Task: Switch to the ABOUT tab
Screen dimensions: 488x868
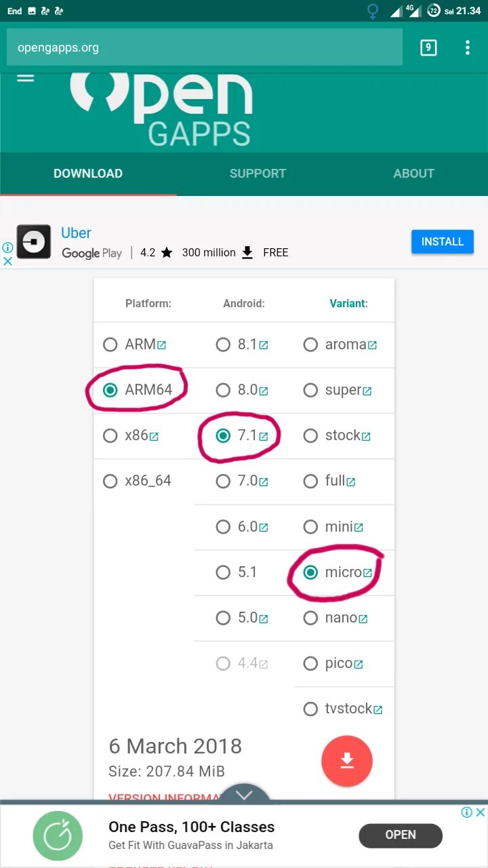Action: pos(413,174)
